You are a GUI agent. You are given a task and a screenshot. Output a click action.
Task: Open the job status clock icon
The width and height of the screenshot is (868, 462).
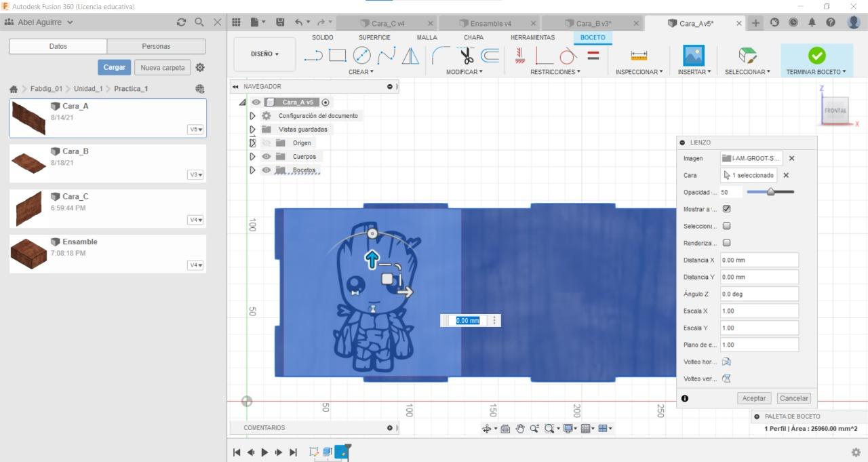pos(793,22)
